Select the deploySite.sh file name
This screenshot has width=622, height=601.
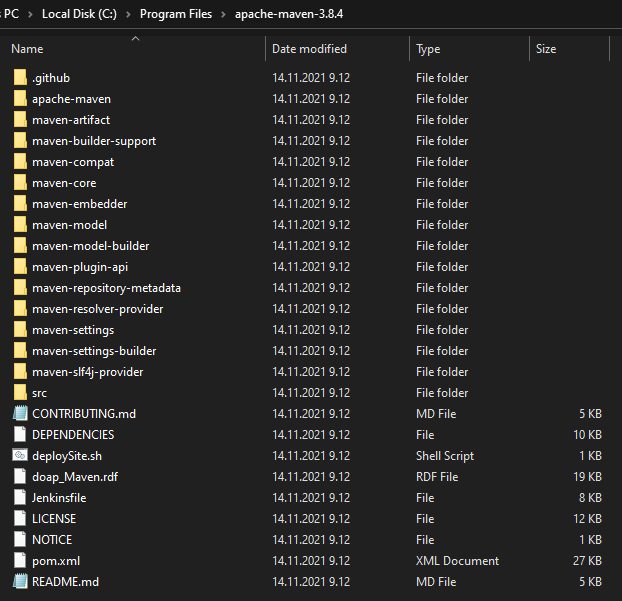click(67, 456)
